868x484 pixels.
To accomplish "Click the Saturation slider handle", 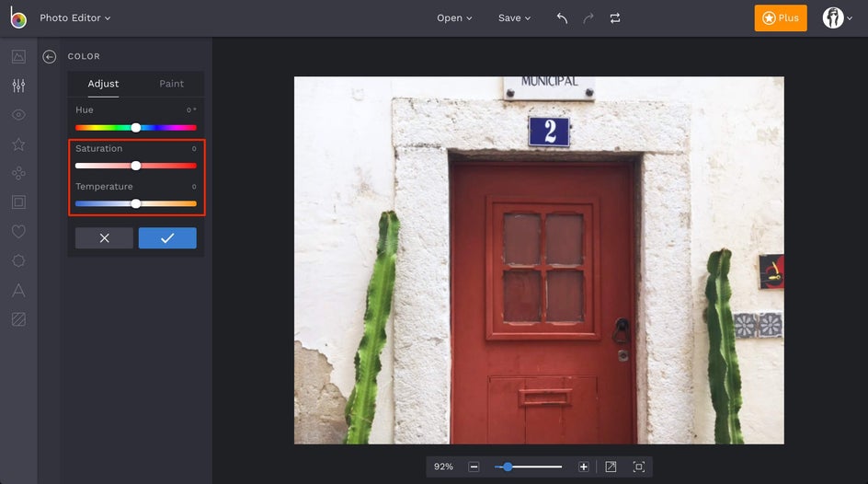I will pyautogui.click(x=136, y=166).
